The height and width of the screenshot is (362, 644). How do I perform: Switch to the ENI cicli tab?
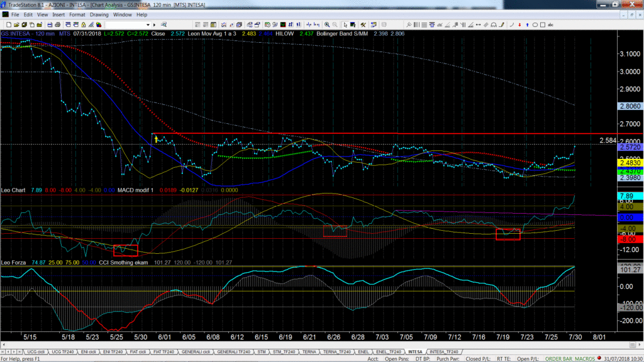pos(88,352)
